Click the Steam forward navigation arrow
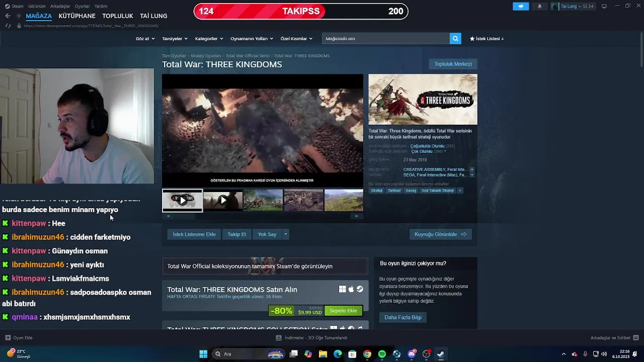Image resolution: width=644 pixels, height=362 pixels. (18, 16)
